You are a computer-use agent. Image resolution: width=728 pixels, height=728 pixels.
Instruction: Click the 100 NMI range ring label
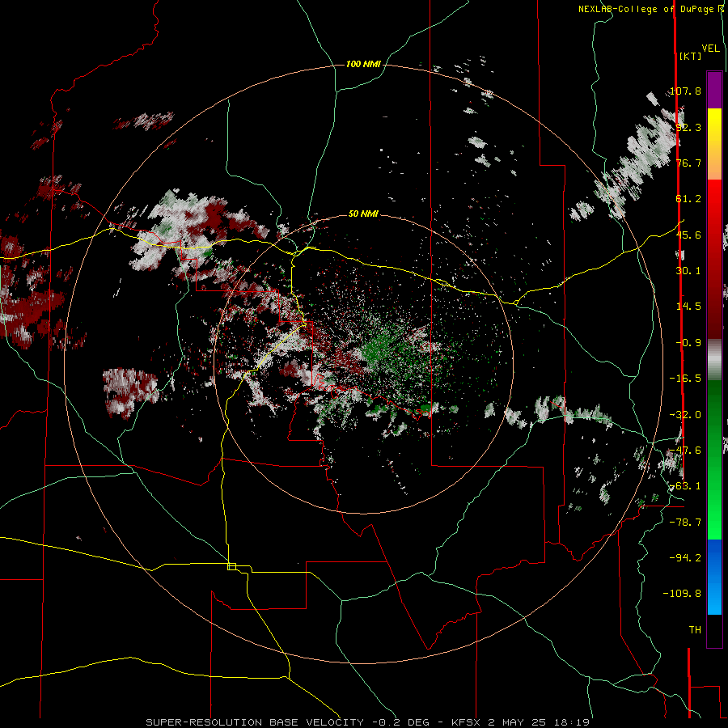[363, 64]
